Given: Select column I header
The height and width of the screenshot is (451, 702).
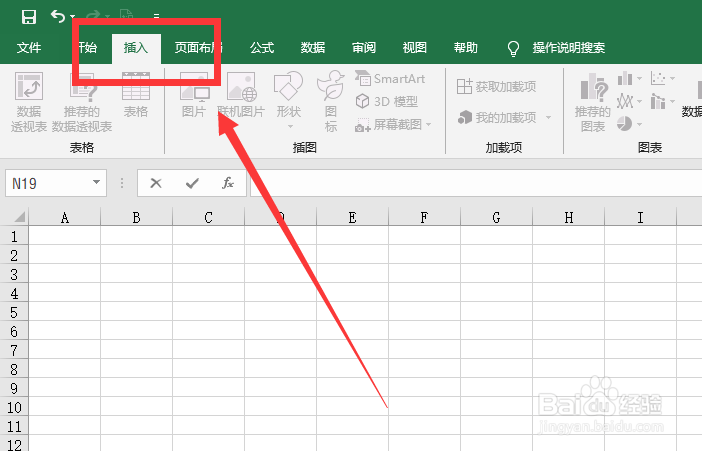Looking at the screenshot, I should click(x=641, y=218).
